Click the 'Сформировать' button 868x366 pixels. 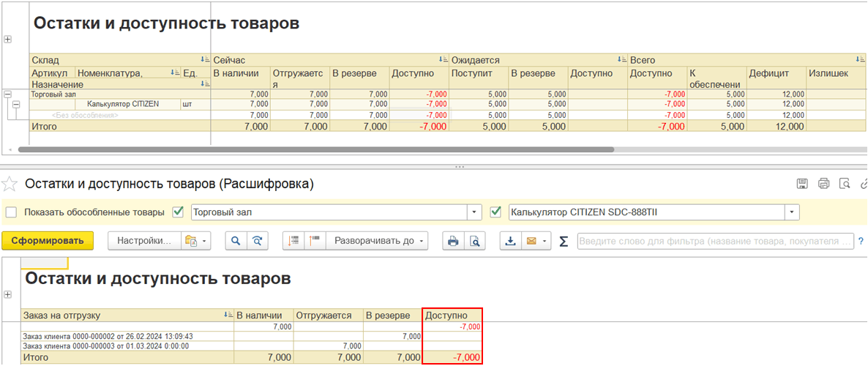pos(48,241)
